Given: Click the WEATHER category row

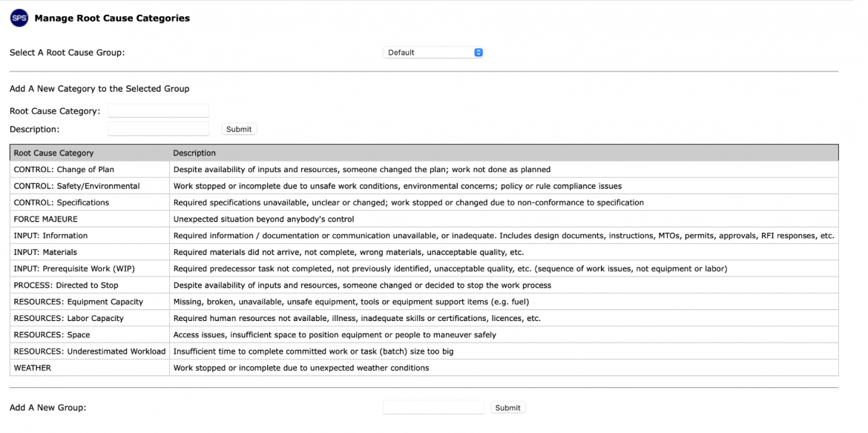Looking at the screenshot, I should pyautogui.click(x=424, y=368).
